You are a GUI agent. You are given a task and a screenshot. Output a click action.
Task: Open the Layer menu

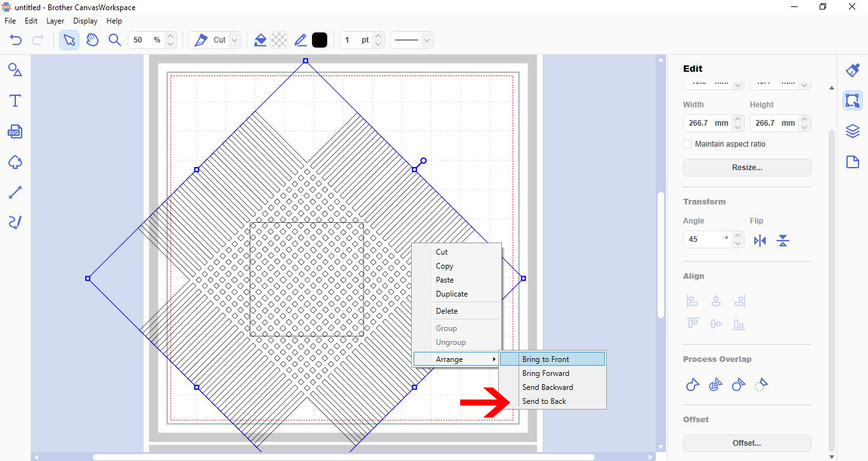coord(55,21)
